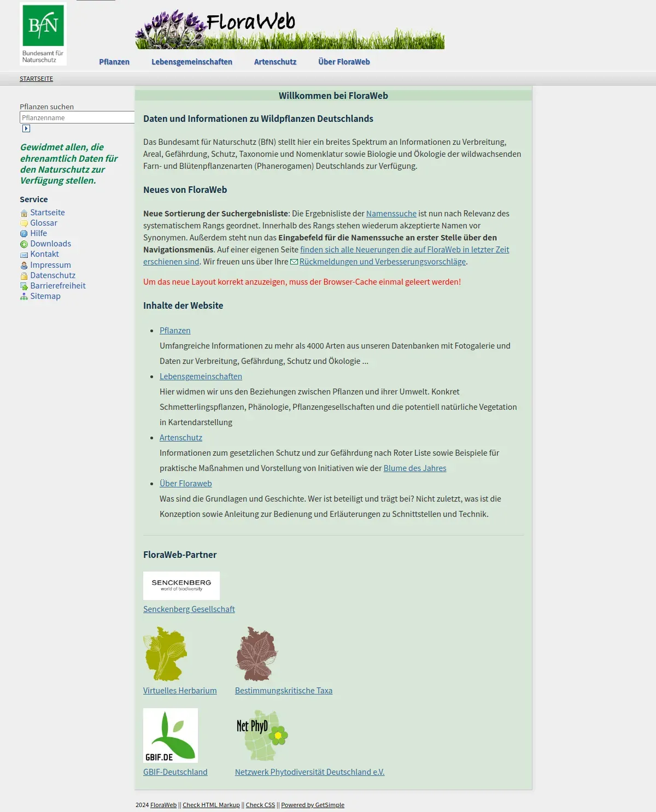Focus the Pflanzenname search field
Screen dimensions: 656x812
point(77,117)
